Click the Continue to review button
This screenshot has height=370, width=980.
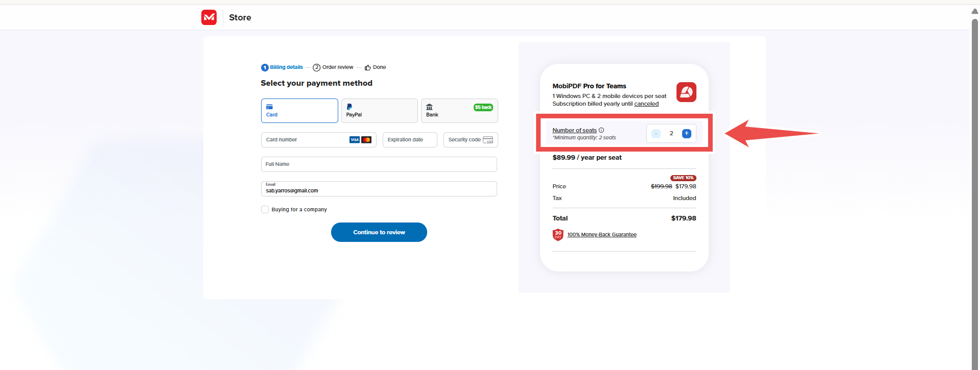coord(379,232)
